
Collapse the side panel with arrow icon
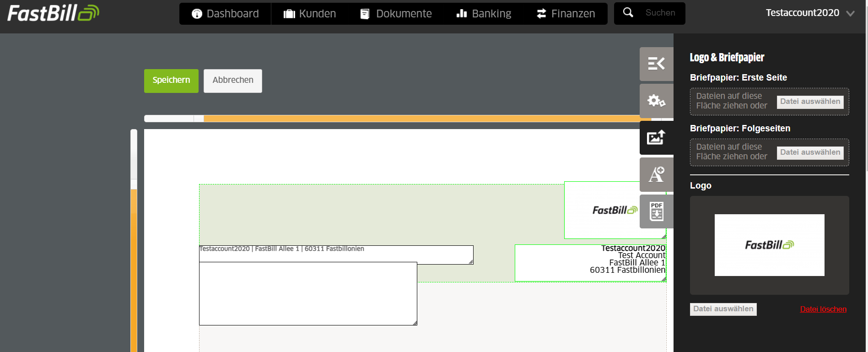(x=656, y=64)
